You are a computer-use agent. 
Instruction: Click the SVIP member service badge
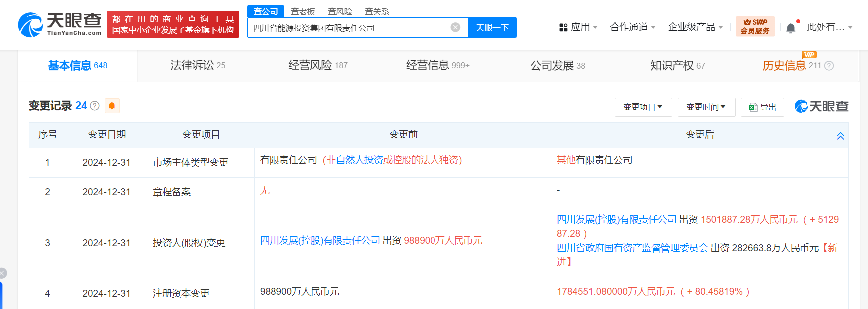(755, 27)
